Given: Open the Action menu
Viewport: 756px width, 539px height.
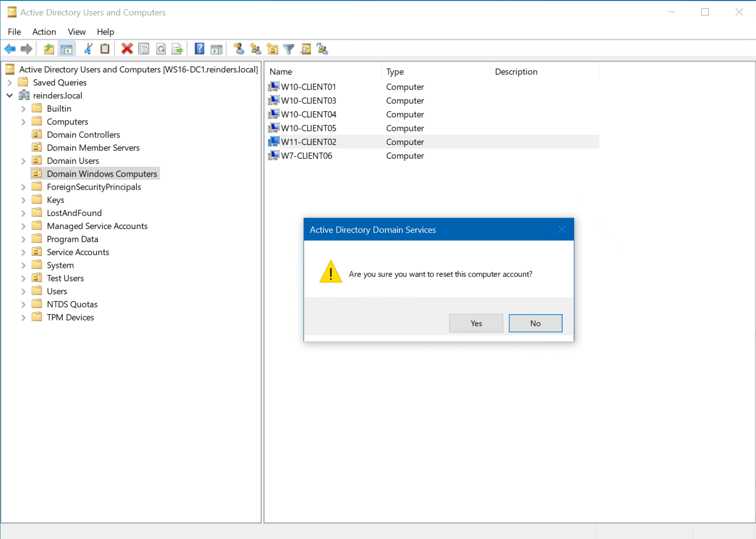Looking at the screenshot, I should tap(44, 32).
